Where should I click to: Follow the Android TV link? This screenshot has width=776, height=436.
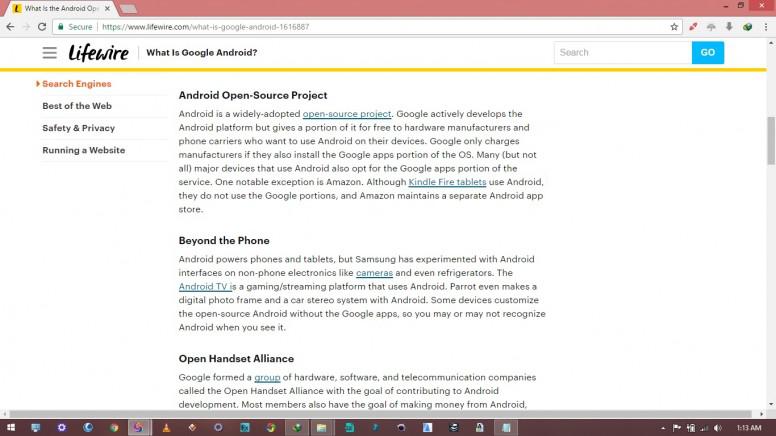pyautogui.click(x=203, y=287)
